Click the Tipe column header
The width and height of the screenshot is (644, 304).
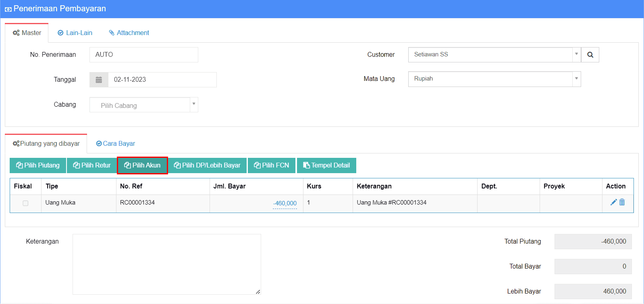[79, 186]
